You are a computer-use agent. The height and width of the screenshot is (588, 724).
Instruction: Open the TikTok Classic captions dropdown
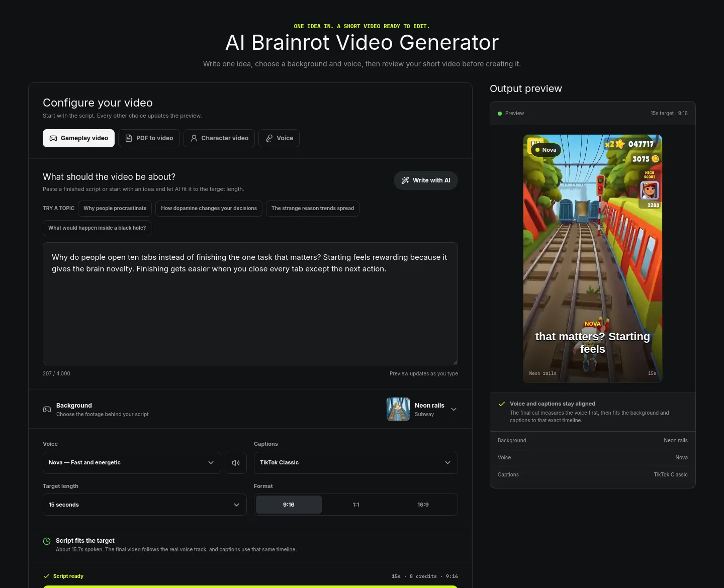click(356, 463)
